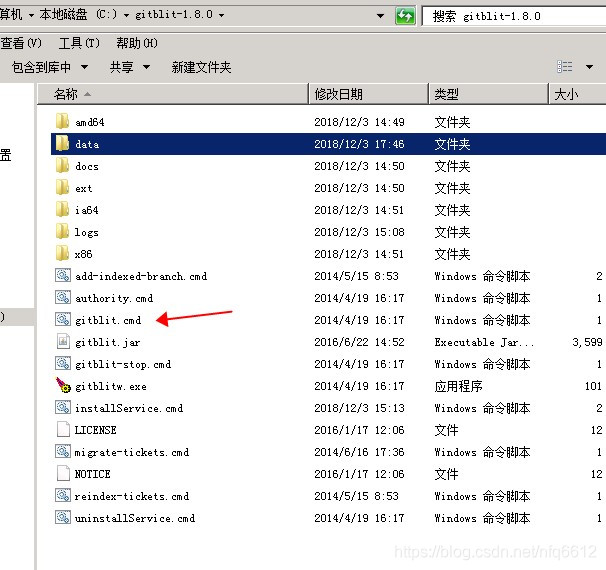Open the view options dropdown arrow
The height and width of the screenshot is (570, 606).
(589, 67)
